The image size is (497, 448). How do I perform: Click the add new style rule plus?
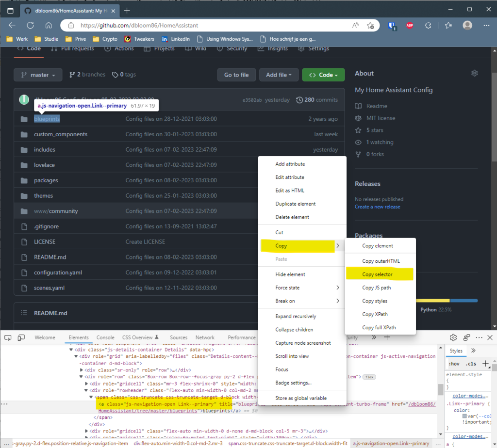[485, 364]
